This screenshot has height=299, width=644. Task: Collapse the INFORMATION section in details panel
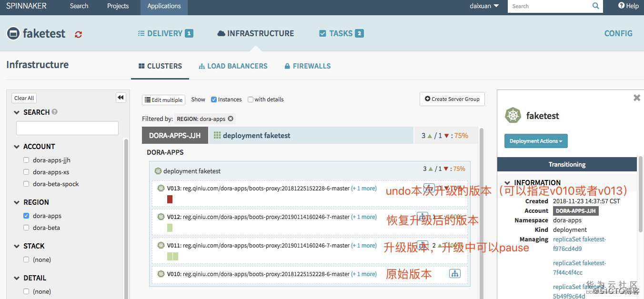pos(508,183)
